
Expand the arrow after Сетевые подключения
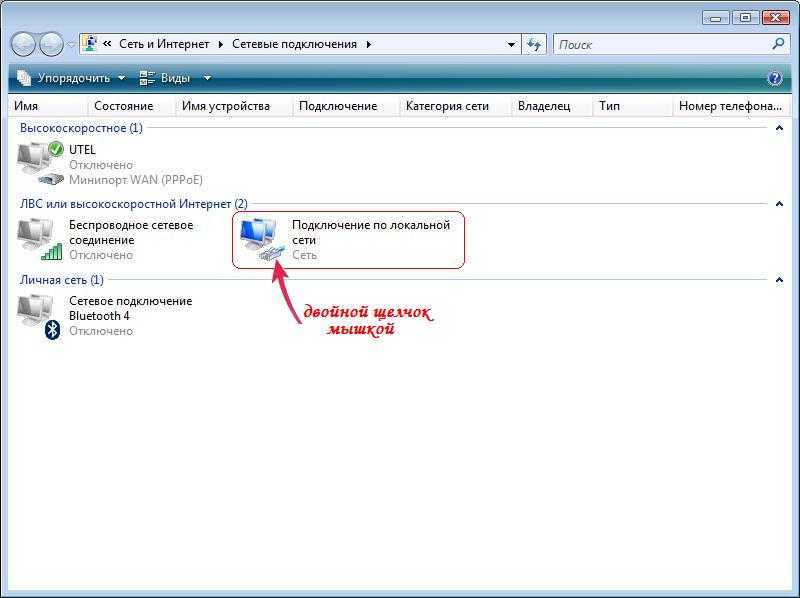coord(368,44)
